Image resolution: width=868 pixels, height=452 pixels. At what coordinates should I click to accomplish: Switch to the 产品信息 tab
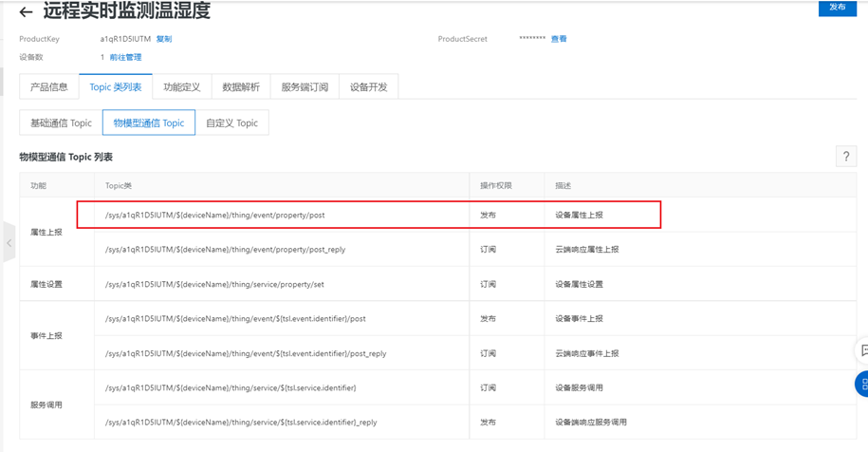48,87
